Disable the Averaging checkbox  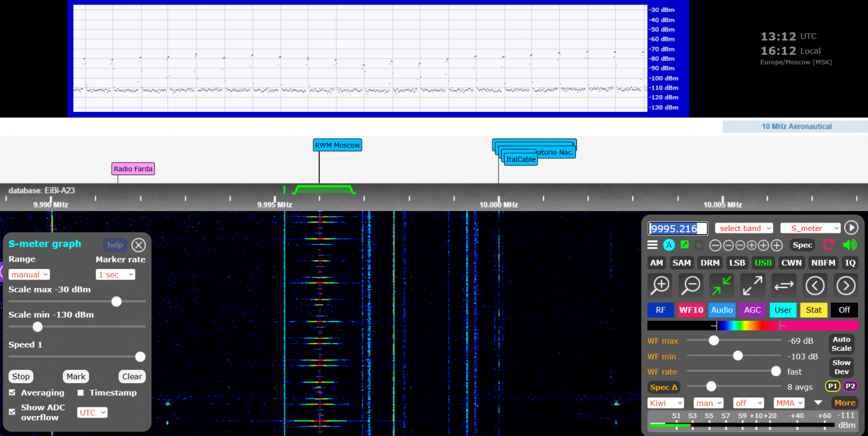(12, 393)
